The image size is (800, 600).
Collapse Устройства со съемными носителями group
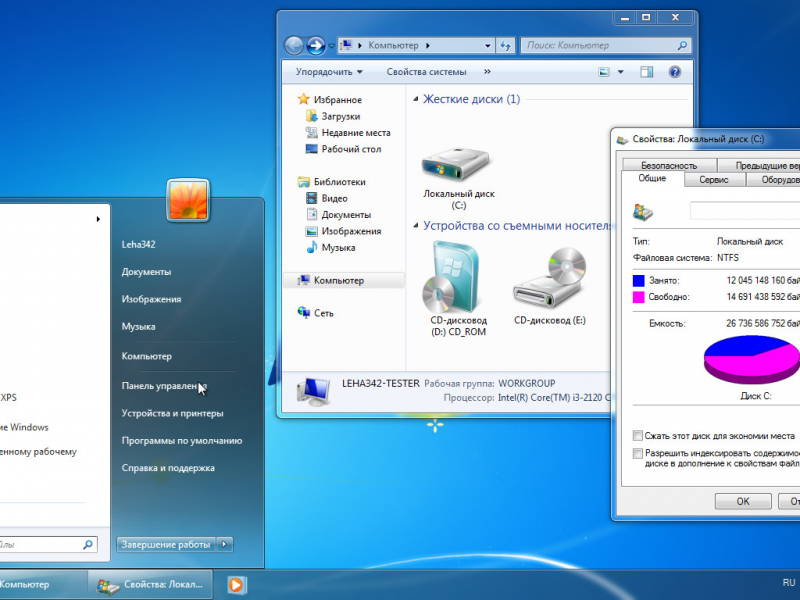(x=415, y=226)
